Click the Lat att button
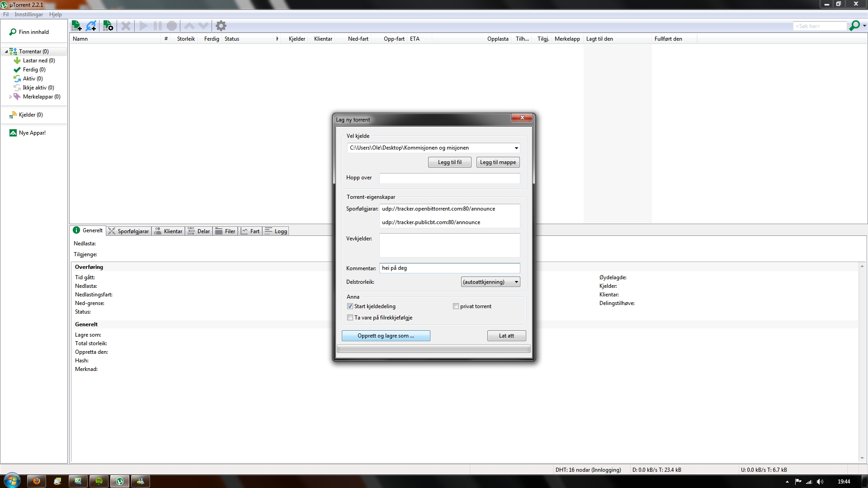Viewport: 868px width, 488px height. click(506, 336)
